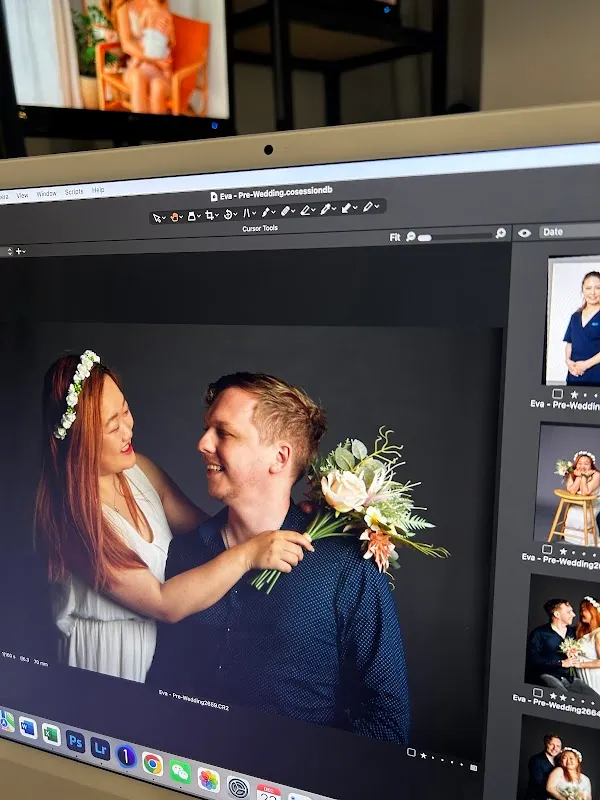The height and width of the screenshot is (800, 600).
Task: Click rightmost icon below main viewer image
Action: [473, 767]
